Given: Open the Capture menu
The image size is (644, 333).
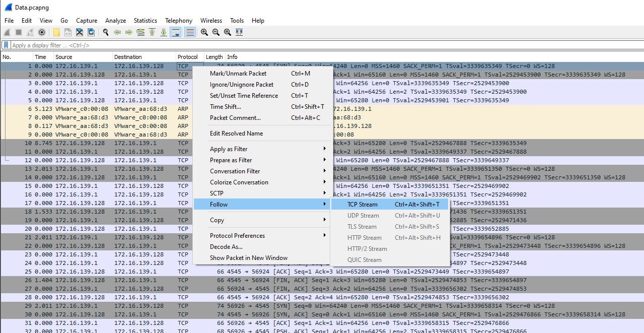Looking at the screenshot, I should pyautogui.click(x=87, y=21).
